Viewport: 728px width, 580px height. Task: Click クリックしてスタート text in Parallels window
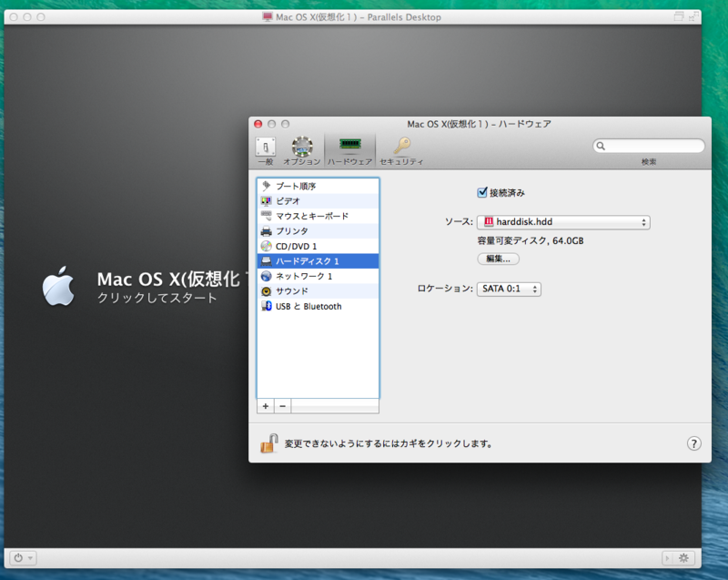tap(157, 298)
